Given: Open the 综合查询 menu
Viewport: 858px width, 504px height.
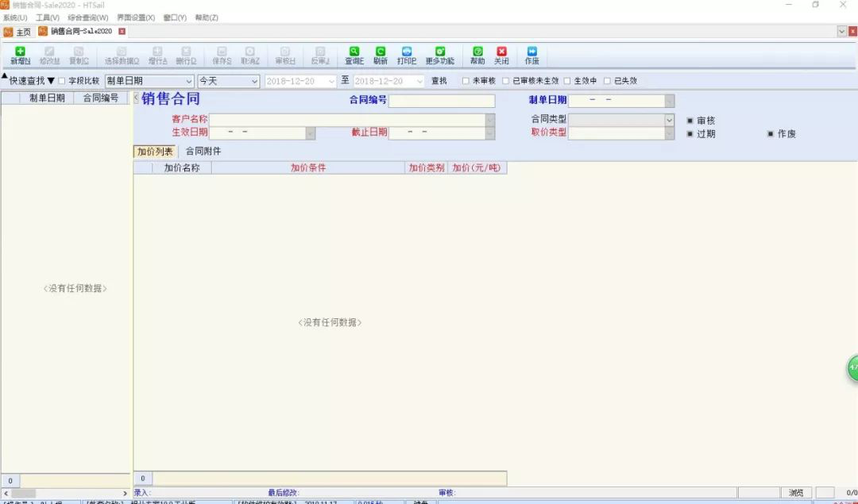Looking at the screenshot, I should point(87,17).
